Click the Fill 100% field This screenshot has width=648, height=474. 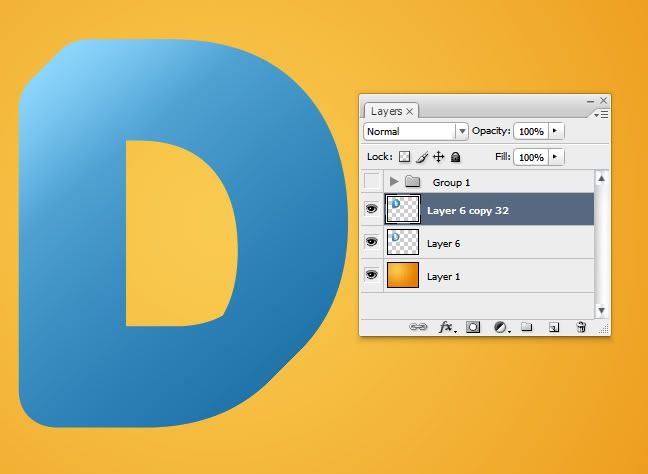tap(531, 157)
